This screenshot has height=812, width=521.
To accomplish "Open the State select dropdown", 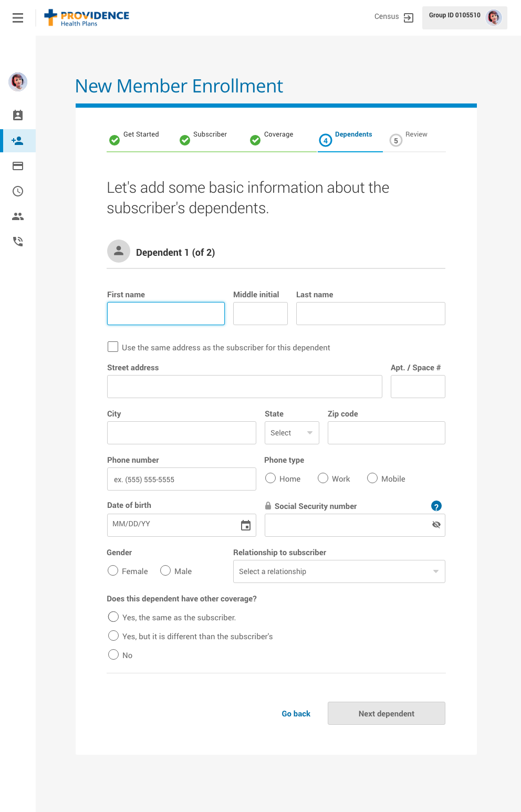I will point(292,433).
